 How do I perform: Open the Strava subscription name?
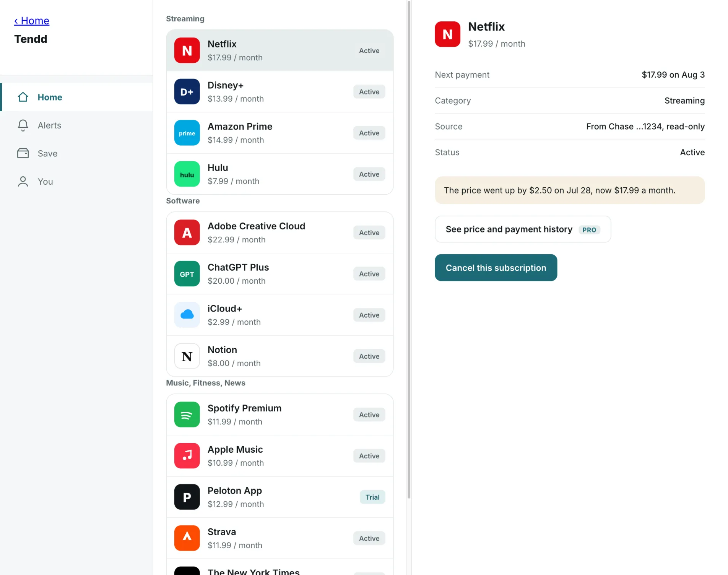click(221, 532)
